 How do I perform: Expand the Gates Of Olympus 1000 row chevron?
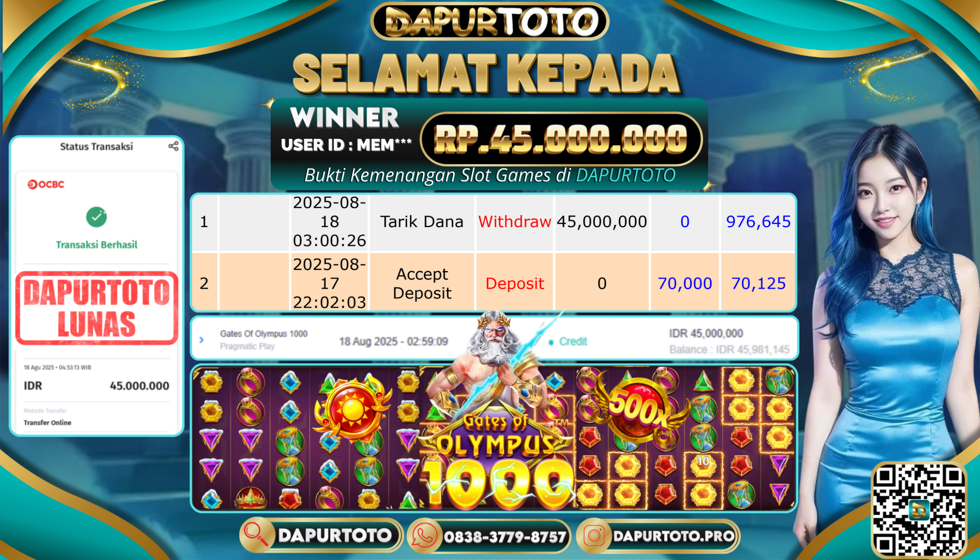[x=201, y=340]
